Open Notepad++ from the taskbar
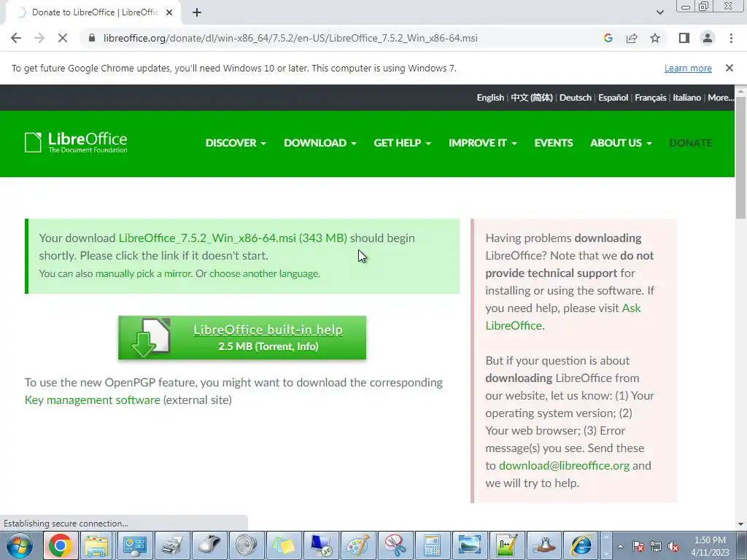 pyautogui.click(x=506, y=545)
